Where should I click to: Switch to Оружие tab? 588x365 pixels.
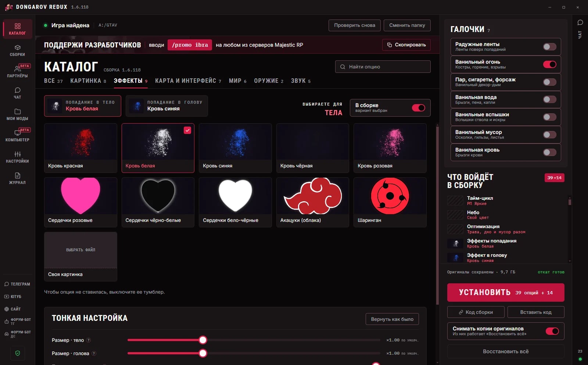point(269,81)
